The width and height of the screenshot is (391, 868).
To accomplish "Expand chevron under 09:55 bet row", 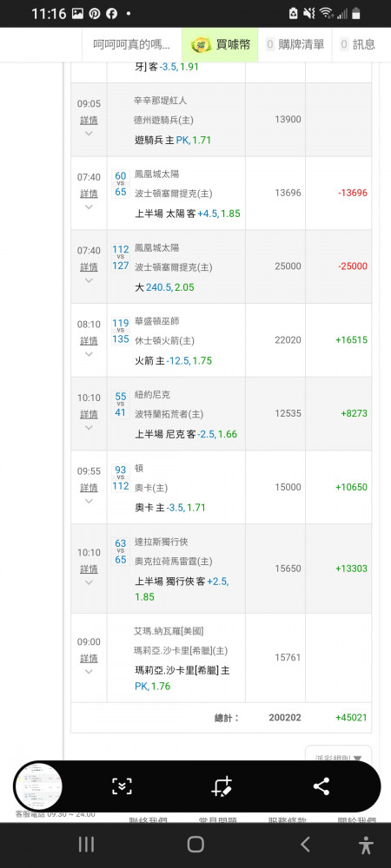I will [x=89, y=501].
